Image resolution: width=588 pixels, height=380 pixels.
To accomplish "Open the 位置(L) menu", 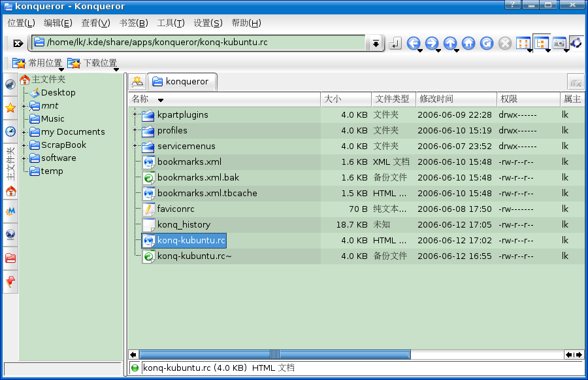I will pyautogui.click(x=22, y=24).
